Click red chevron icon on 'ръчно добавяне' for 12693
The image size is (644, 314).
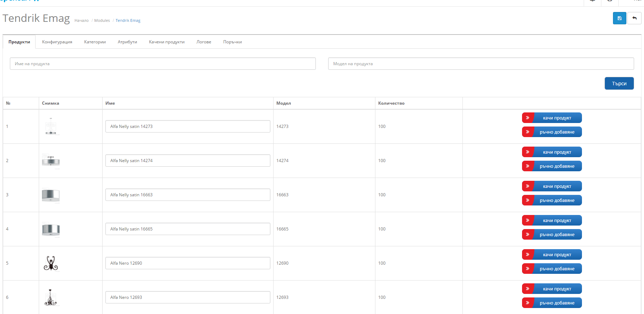point(528,303)
